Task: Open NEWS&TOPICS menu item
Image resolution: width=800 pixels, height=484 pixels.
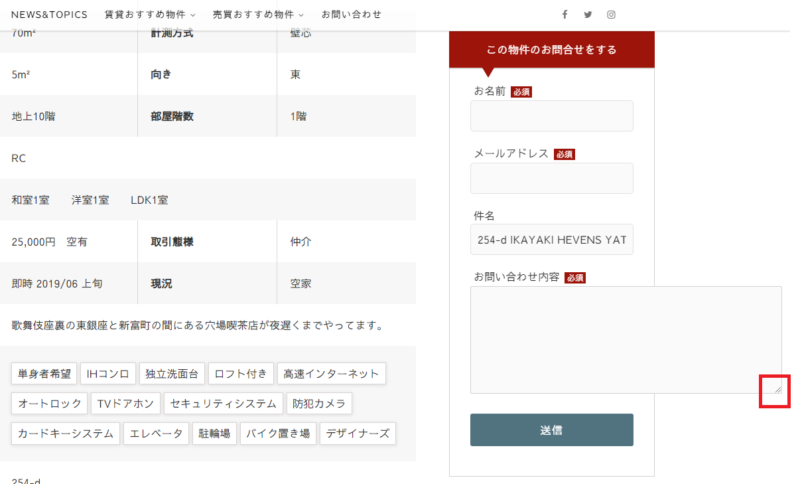Action: [49, 15]
